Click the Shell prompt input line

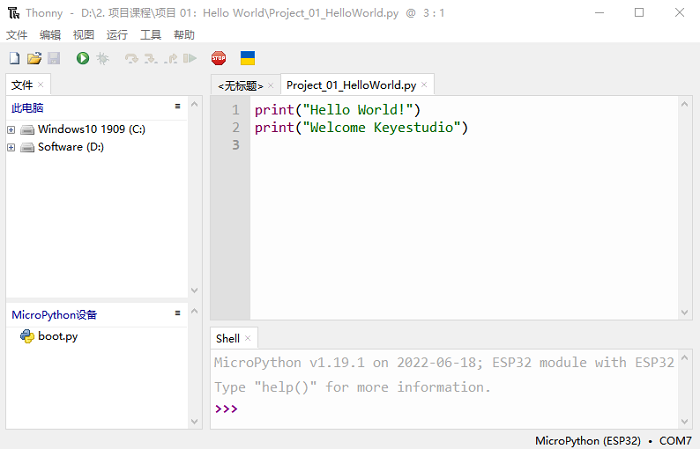pyautogui.click(x=450, y=410)
